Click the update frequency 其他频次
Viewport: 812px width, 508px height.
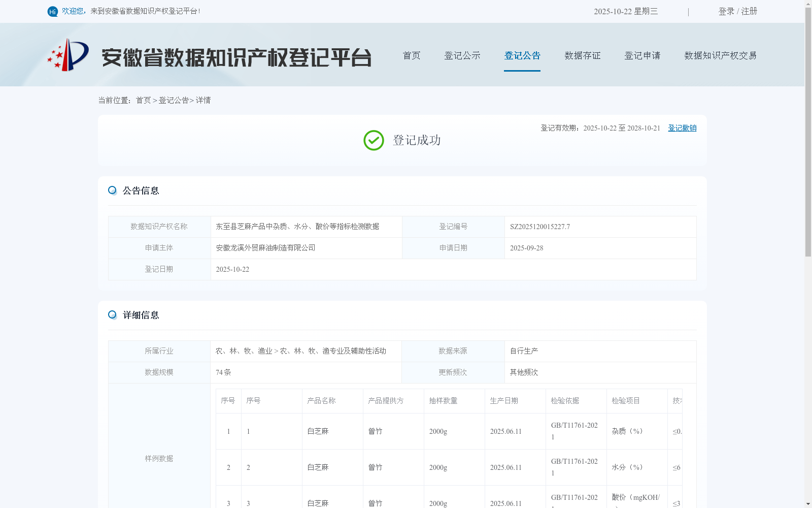(524, 372)
